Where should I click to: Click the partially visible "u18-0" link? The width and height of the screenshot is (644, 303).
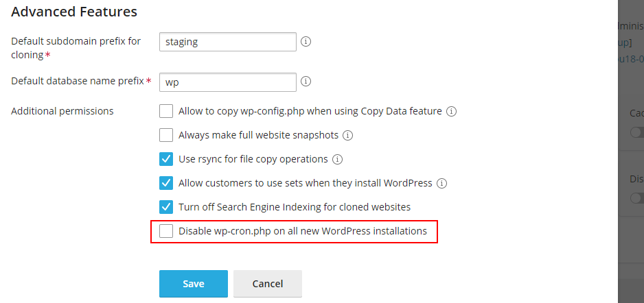(x=631, y=59)
